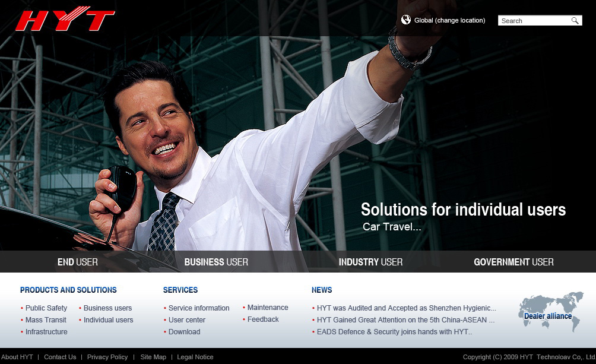This screenshot has height=364, width=596.
Task: Open the Maintenance link
Action: (x=268, y=308)
